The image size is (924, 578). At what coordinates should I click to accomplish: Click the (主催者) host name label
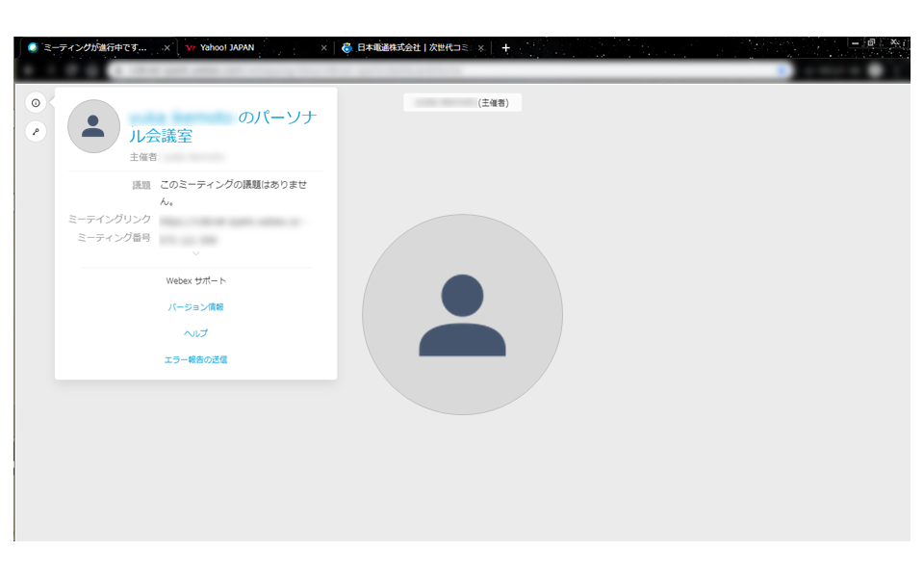[463, 103]
